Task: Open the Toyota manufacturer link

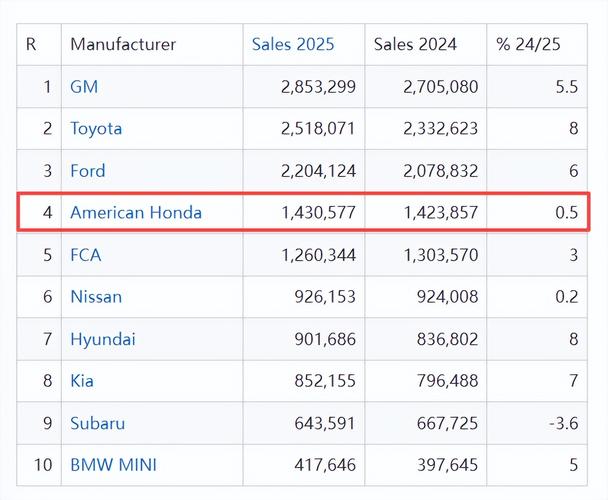Action: pos(96,129)
